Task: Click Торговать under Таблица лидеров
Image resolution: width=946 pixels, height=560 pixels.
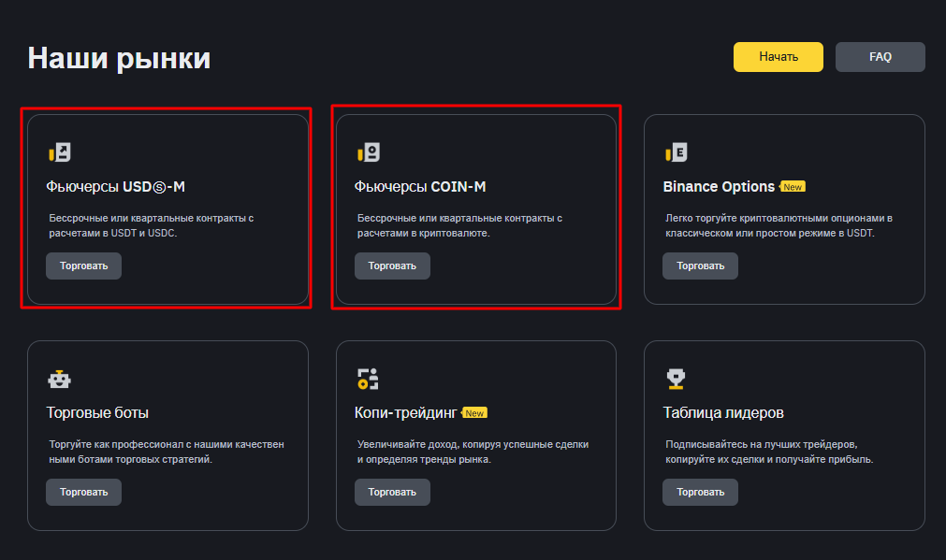Action: pyautogui.click(x=700, y=492)
